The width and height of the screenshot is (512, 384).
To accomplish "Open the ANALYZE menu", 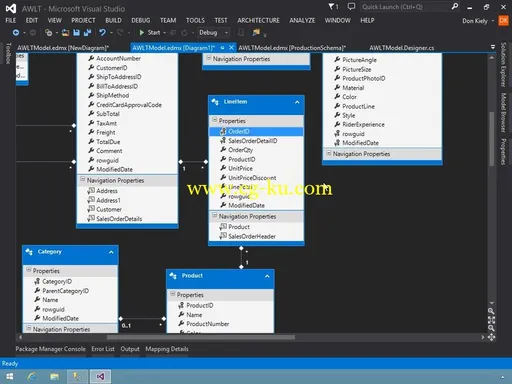I will pos(302,20).
